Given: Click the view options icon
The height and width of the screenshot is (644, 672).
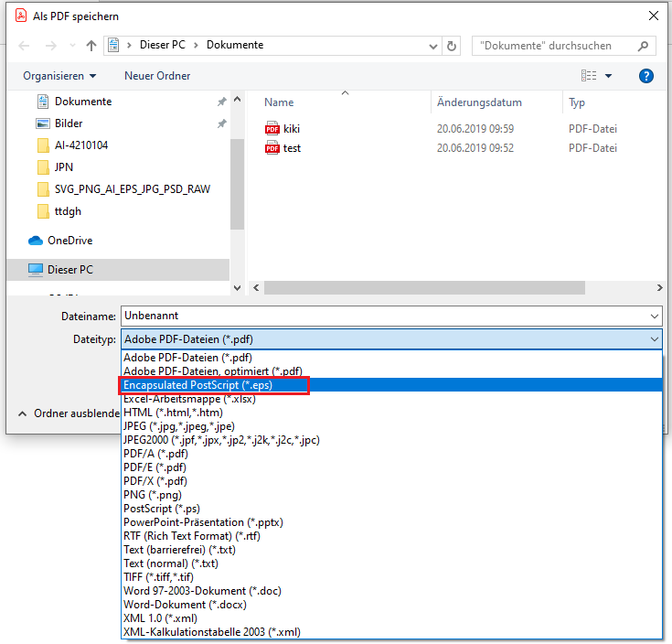Looking at the screenshot, I should [589, 76].
